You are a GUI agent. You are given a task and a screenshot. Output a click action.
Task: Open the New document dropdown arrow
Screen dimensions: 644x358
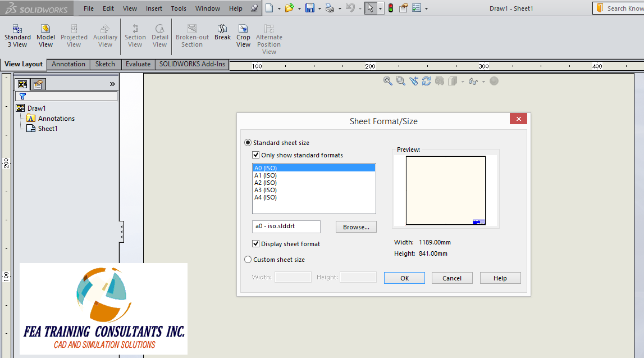[278, 8]
